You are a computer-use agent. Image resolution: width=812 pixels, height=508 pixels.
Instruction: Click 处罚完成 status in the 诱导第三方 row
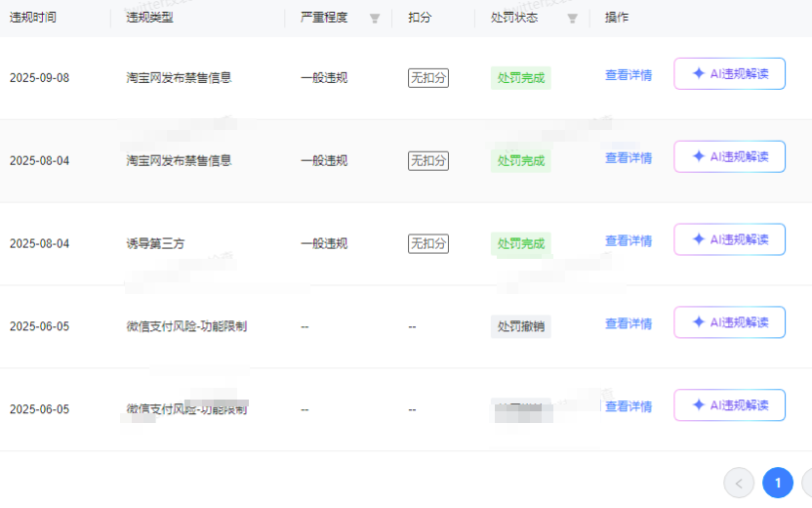point(521,243)
